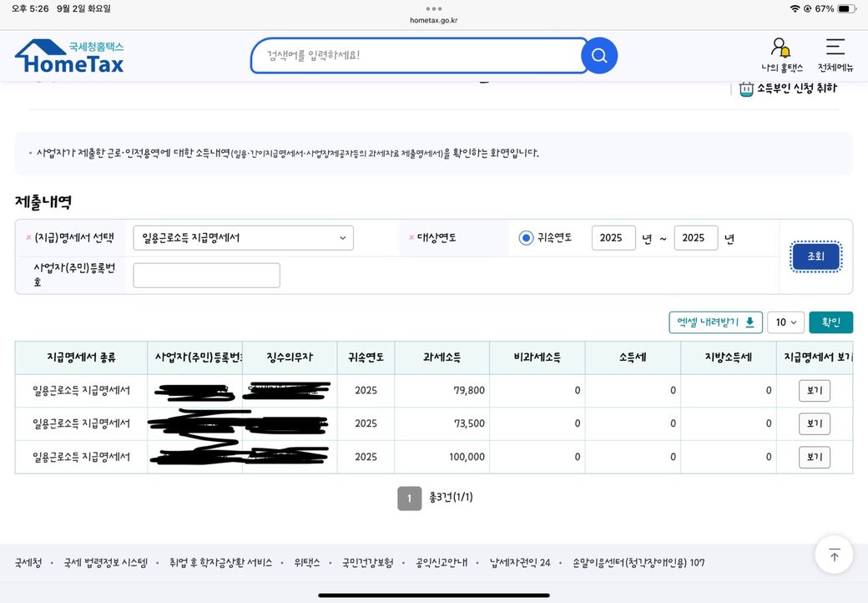Click 보기 for the 79,800 row
The image size is (868, 603).
[x=814, y=390]
